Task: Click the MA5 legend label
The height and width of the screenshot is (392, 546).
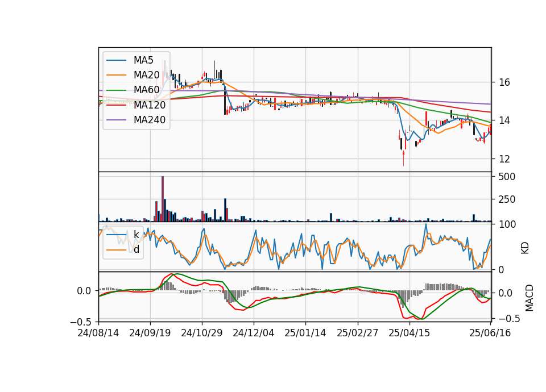Action: tap(143, 60)
